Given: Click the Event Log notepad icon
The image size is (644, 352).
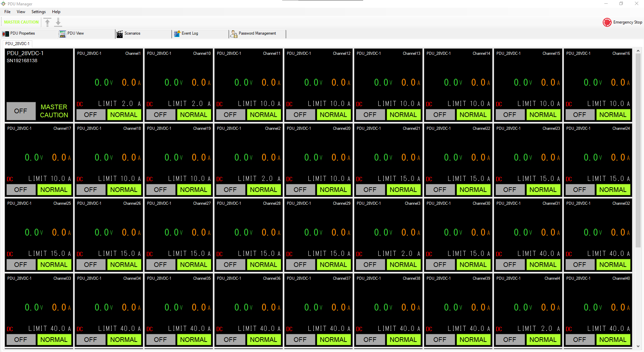Looking at the screenshot, I should click(177, 34).
